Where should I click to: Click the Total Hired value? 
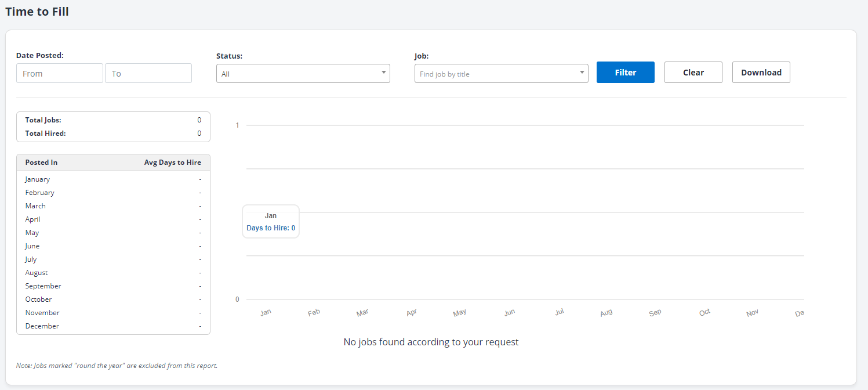tap(199, 133)
